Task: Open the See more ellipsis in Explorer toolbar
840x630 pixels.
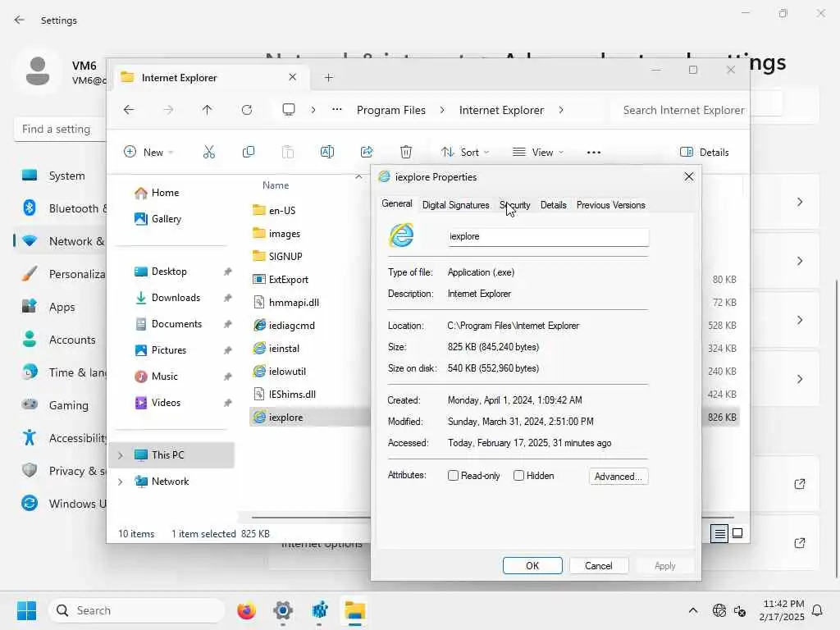Action: 594,152
